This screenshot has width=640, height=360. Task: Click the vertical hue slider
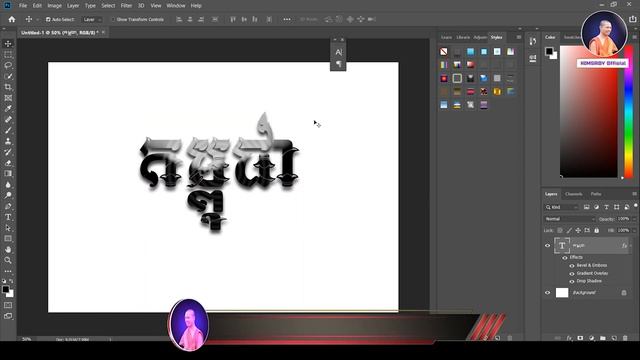point(629,112)
